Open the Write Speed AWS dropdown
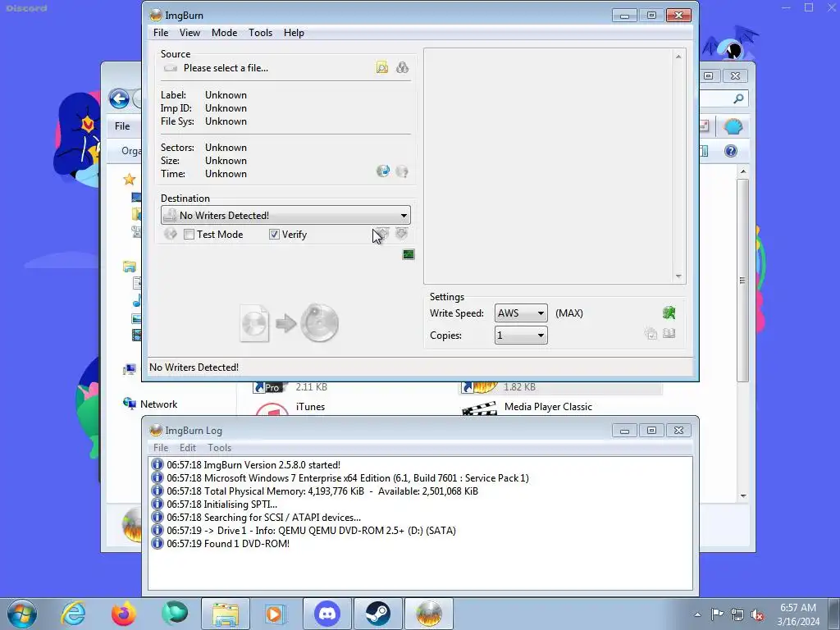This screenshot has height=630, width=840. [521, 313]
